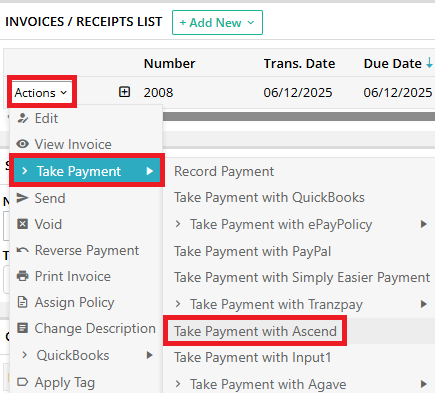The image size is (435, 393).
Task: Choose Take Payment with QuickBooks
Action: click(x=299, y=197)
